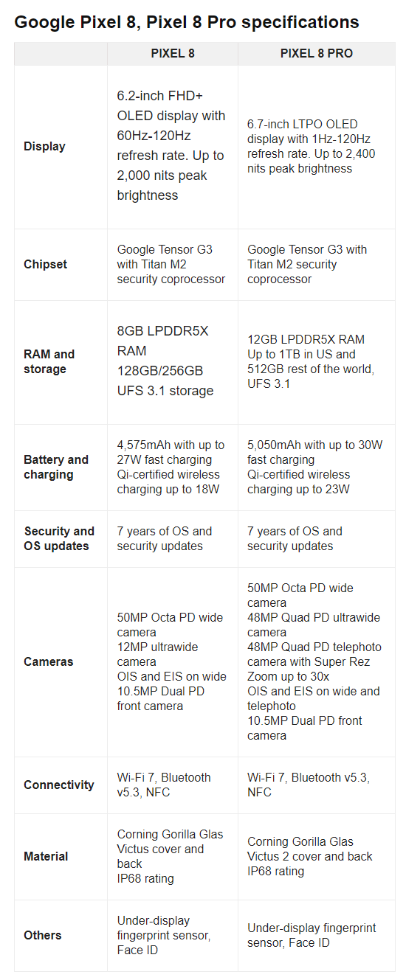This screenshot has height=980, width=406.
Task: Click the Security and OS updates label
Action: (x=59, y=538)
